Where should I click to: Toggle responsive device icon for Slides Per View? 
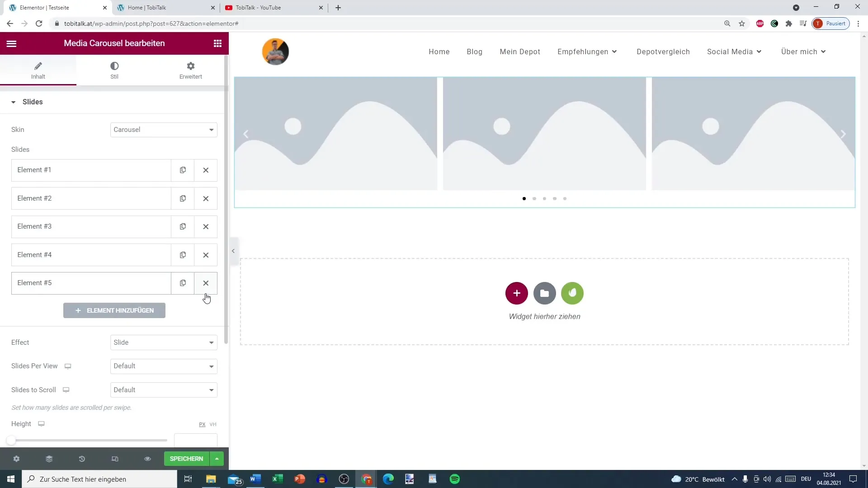point(68,366)
